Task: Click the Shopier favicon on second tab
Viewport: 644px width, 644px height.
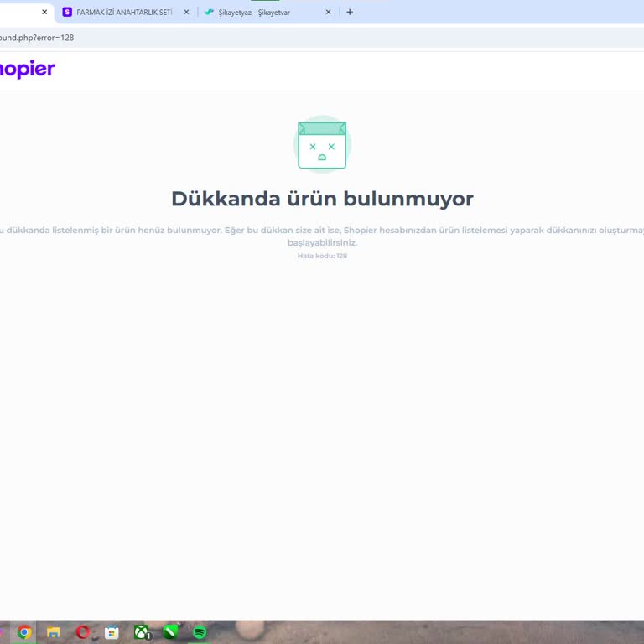Action: [67, 13]
